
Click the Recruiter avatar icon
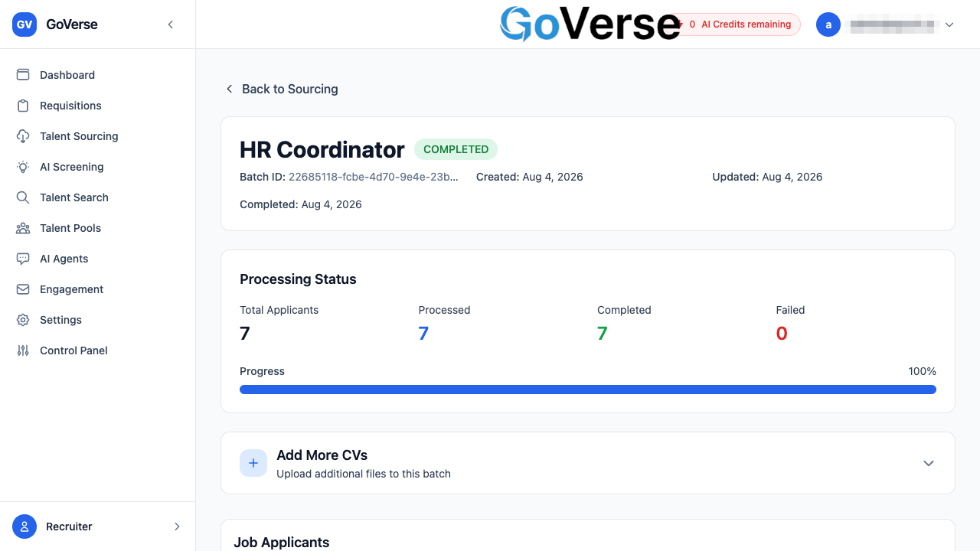[24, 527]
